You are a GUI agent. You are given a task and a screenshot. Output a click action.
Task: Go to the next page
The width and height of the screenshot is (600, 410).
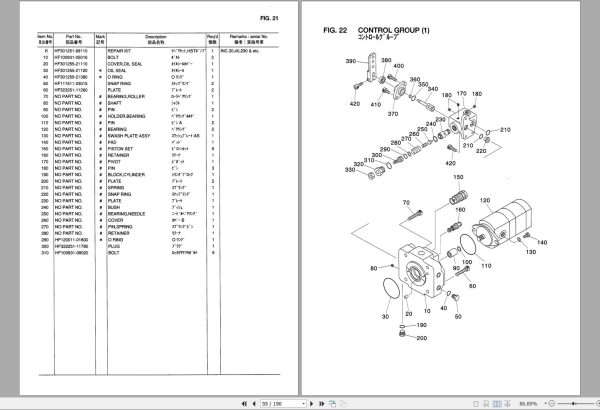pos(311,403)
